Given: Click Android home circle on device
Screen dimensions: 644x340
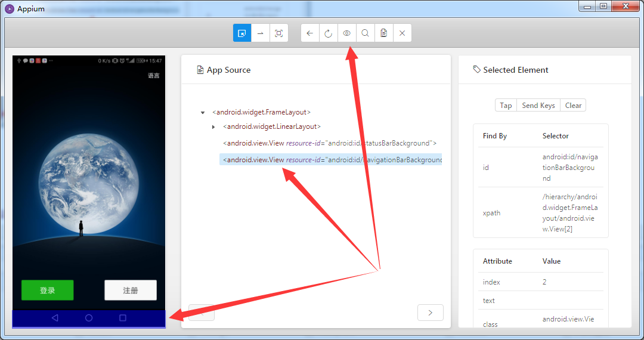Looking at the screenshot, I should (x=89, y=318).
